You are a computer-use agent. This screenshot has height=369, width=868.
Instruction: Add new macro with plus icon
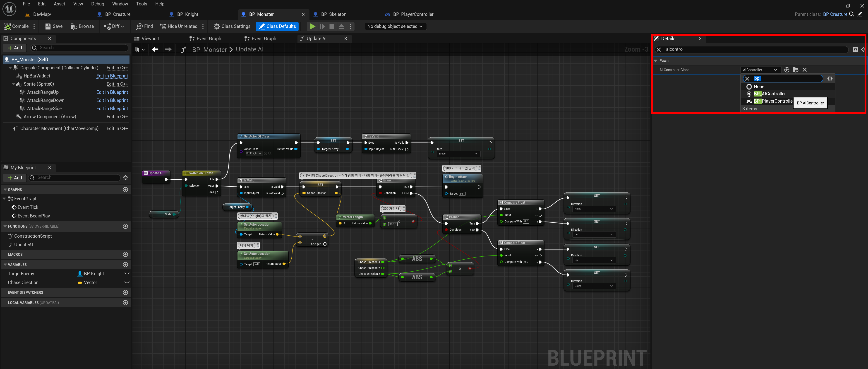[125, 254]
